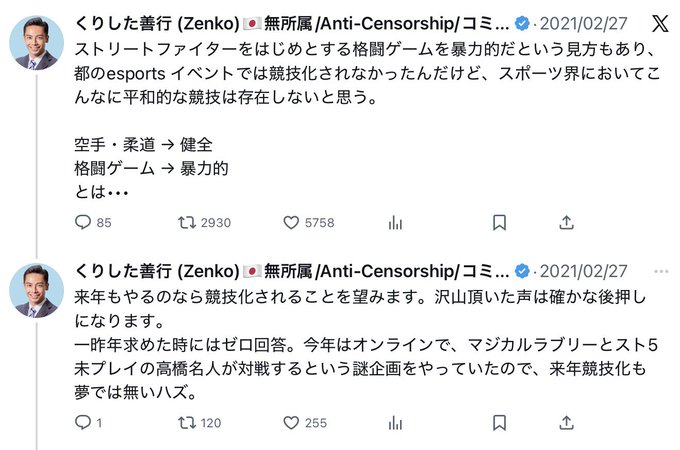680x450 pixels.
Task: Open view analytics of the second tweet
Action: (395, 423)
